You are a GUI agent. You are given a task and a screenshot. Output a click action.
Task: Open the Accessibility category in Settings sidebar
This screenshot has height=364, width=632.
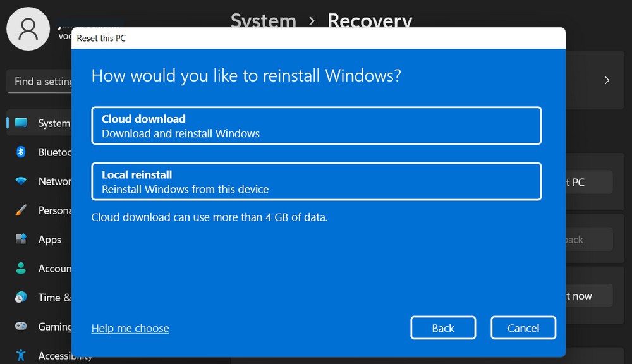point(39,356)
